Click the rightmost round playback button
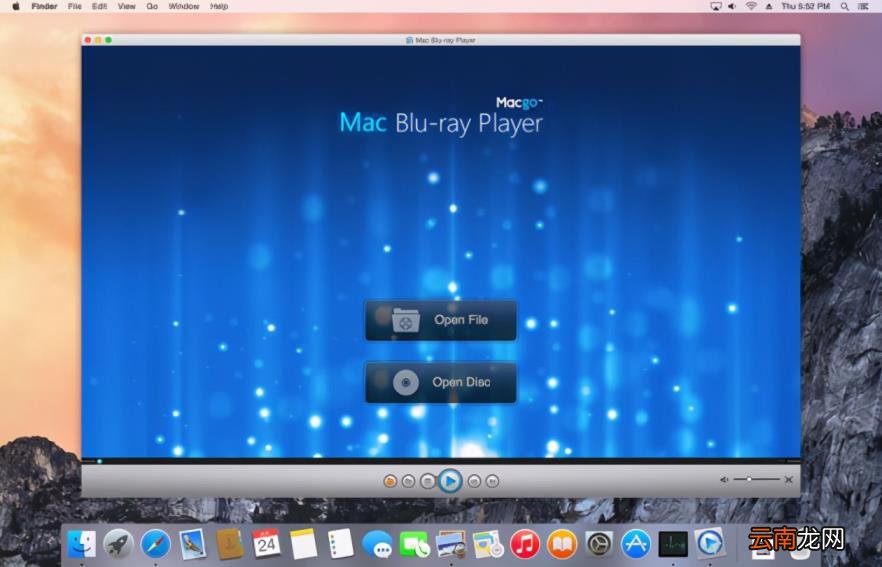 click(x=492, y=481)
